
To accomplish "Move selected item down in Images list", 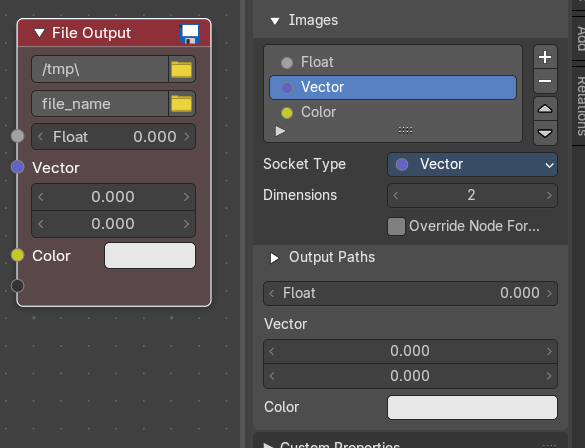I will click(545, 133).
